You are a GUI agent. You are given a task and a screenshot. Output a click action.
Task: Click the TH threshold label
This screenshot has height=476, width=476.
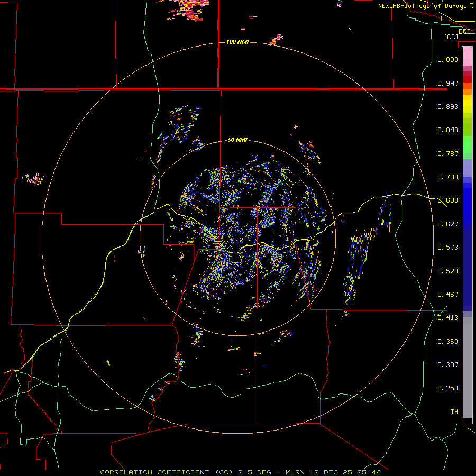click(x=454, y=412)
